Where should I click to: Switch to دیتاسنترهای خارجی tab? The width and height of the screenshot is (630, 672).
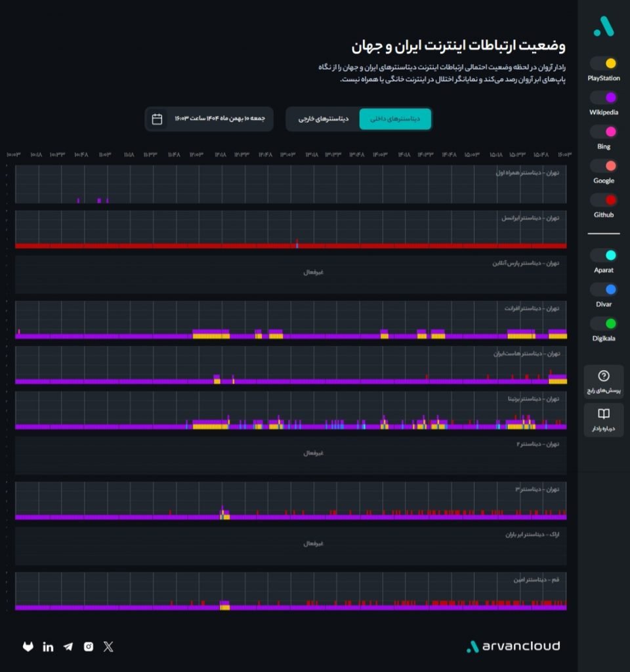(324, 119)
